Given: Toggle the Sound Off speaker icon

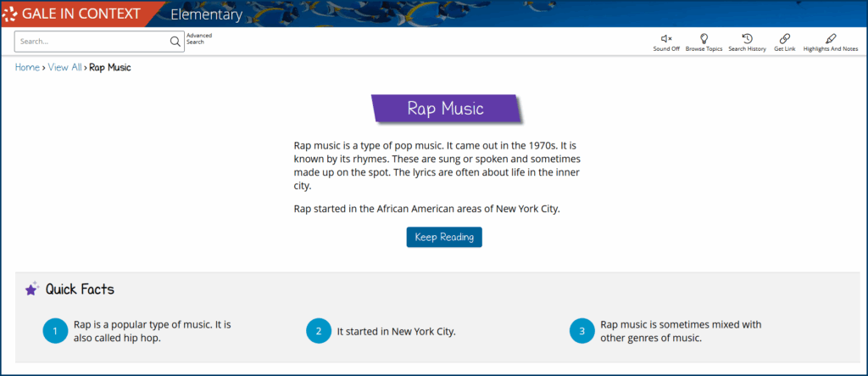Looking at the screenshot, I should pyautogui.click(x=666, y=38).
